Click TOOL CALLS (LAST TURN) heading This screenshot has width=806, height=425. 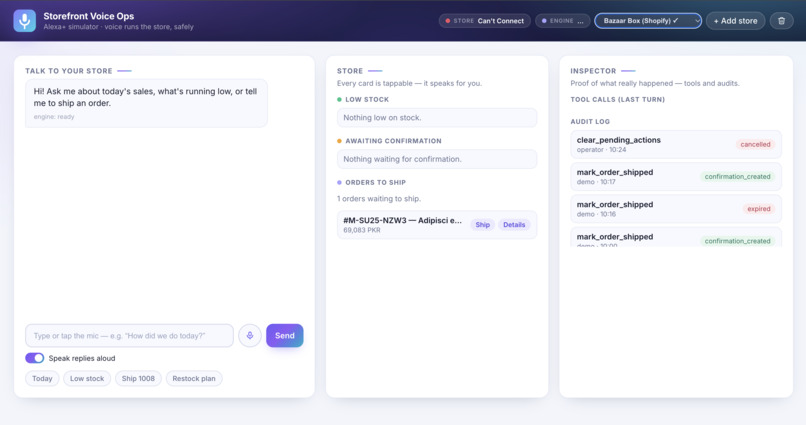pyautogui.click(x=617, y=100)
